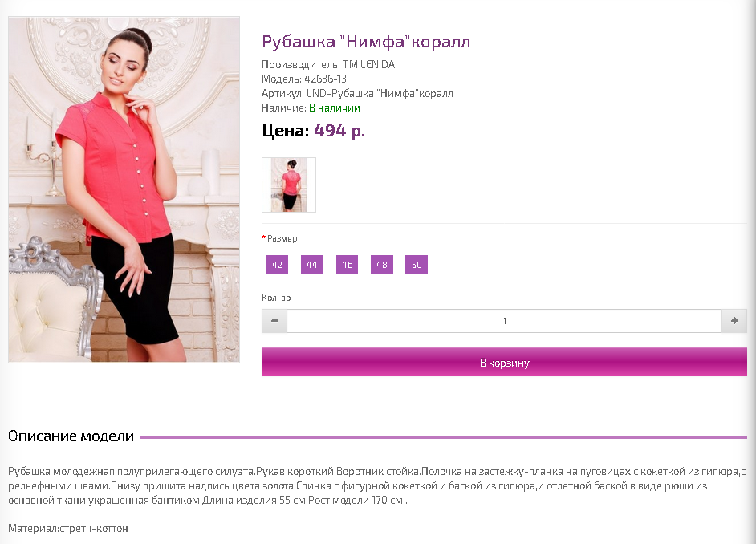756x544 pixels.
Task: Select size 42
Action: (x=277, y=265)
